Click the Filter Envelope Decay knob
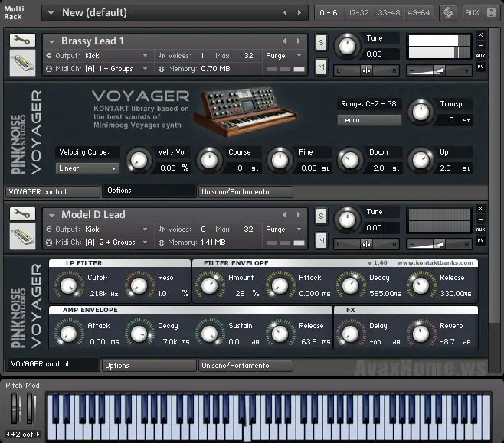This screenshot has height=443, width=504. (x=350, y=285)
